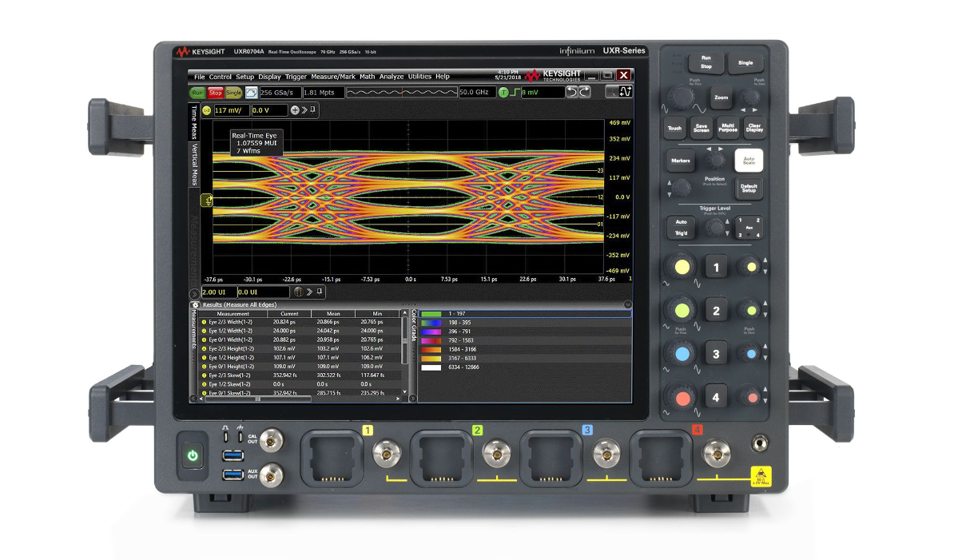The height and width of the screenshot is (560, 966).
Task: Select the green 1-197 color grade swatch
Action: (x=431, y=314)
